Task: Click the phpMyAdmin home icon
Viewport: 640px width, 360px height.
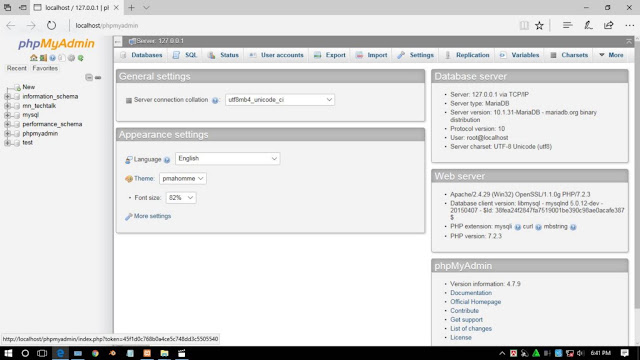Action: click(x=33, y=58)
